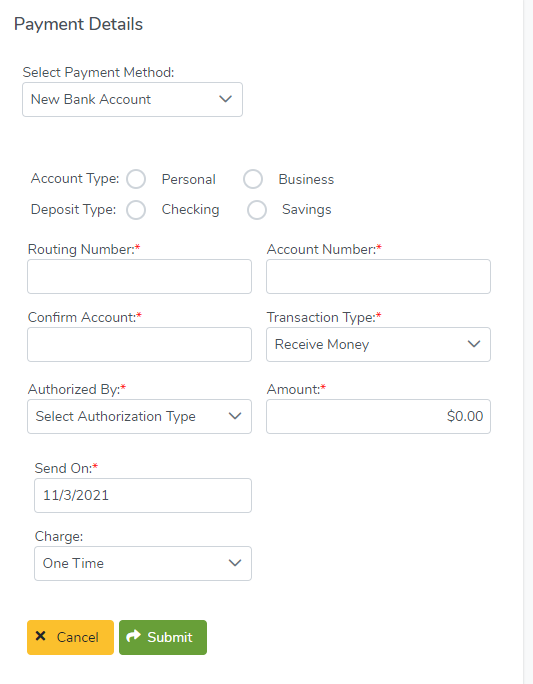The height and width of the screenshot is (684, 533).
Task: Open the Receive Money transaction dropdown
Action: (379, 345)
